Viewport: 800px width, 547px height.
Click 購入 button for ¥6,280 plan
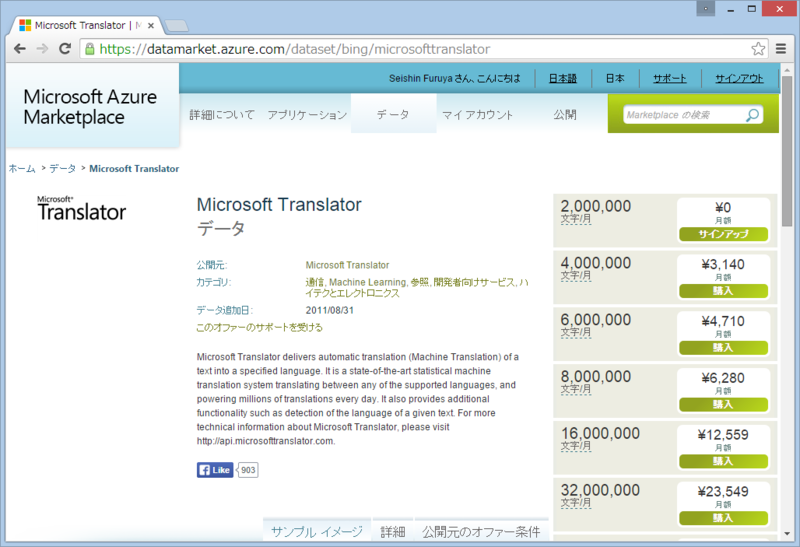point(723,405)
